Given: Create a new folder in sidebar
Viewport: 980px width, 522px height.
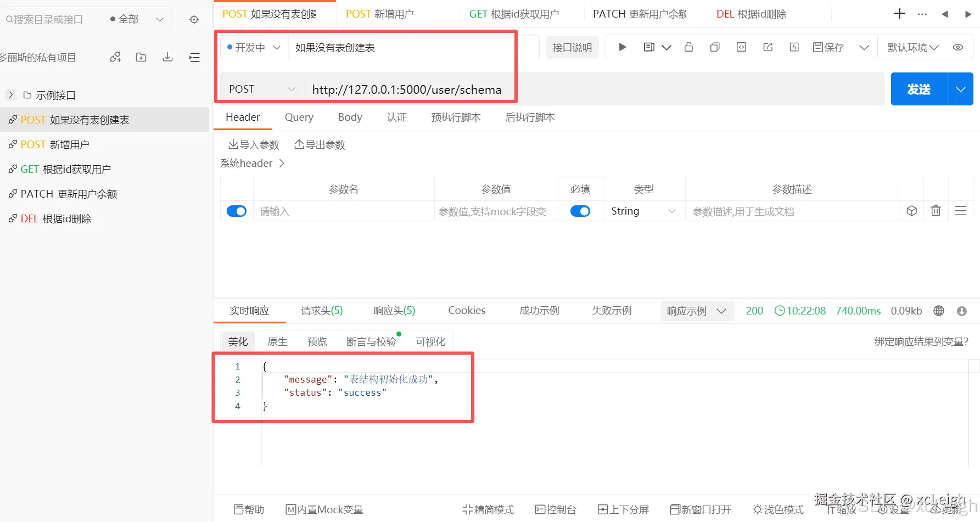Looking at the screenshot, I should (141, 57).
